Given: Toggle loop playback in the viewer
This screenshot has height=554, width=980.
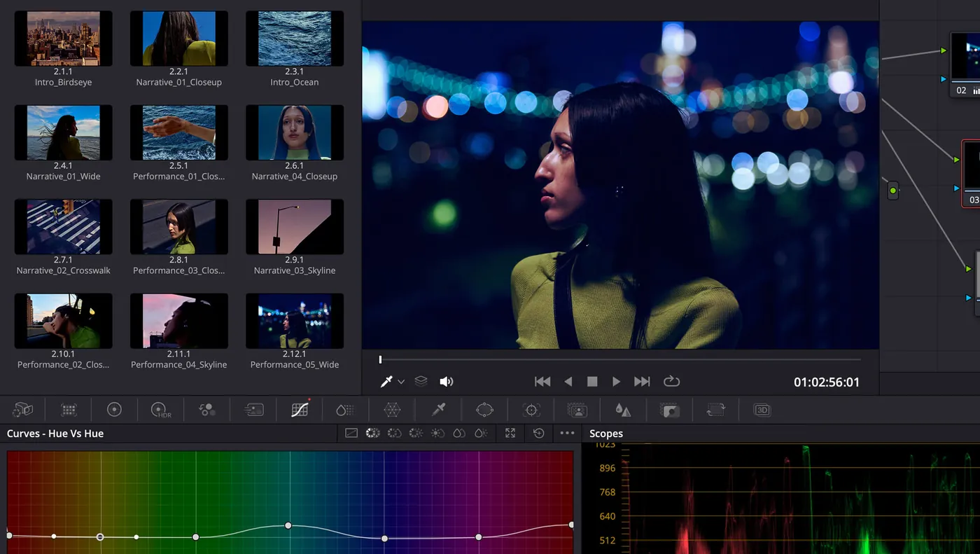Looking at the screenshot, I should tap(671, 381).
